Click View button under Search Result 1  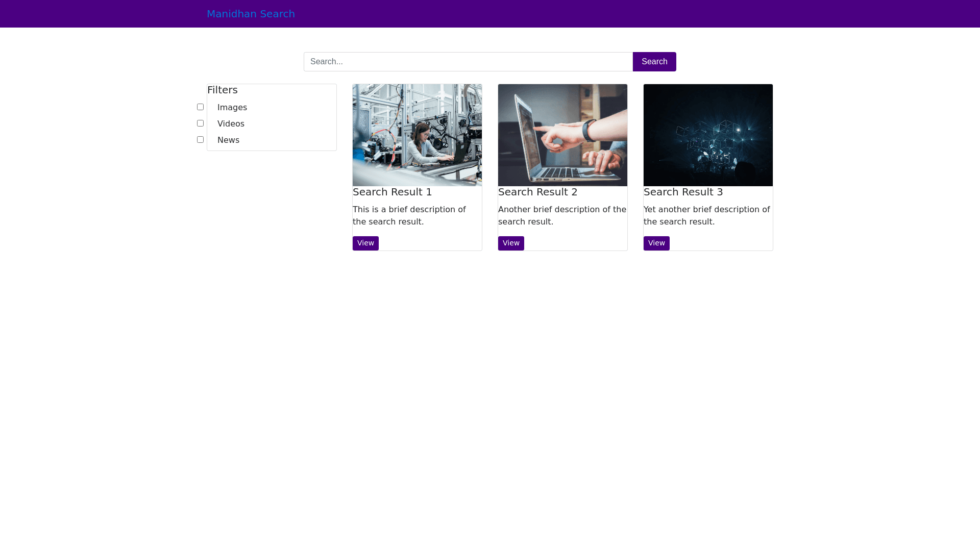click(365, 243)
